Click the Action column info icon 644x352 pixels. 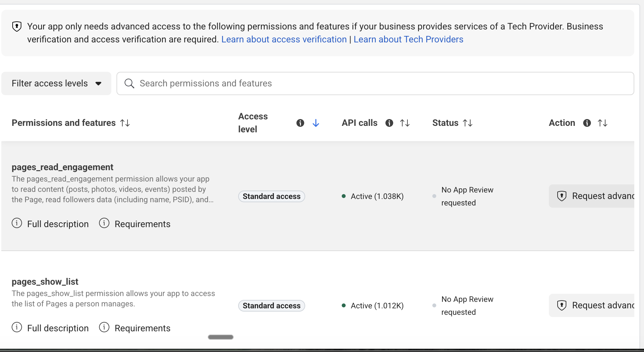click(x=587, y=123)
